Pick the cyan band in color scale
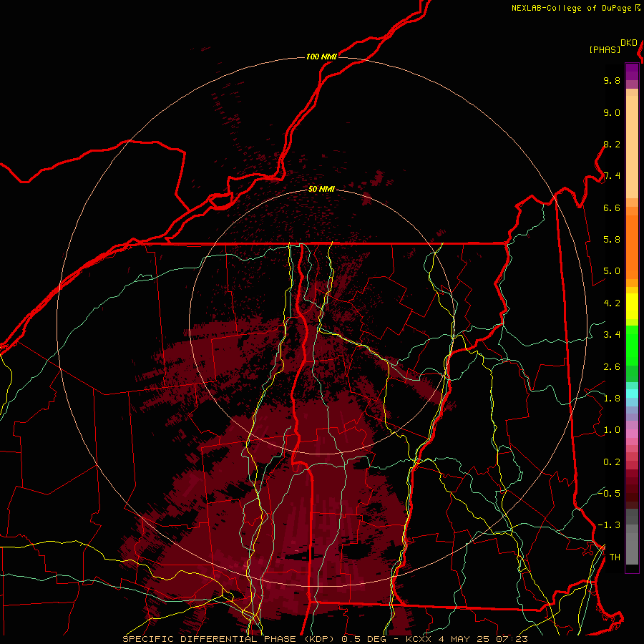The width and height of the screenshot is (644, 644). (x=632, y=393)
